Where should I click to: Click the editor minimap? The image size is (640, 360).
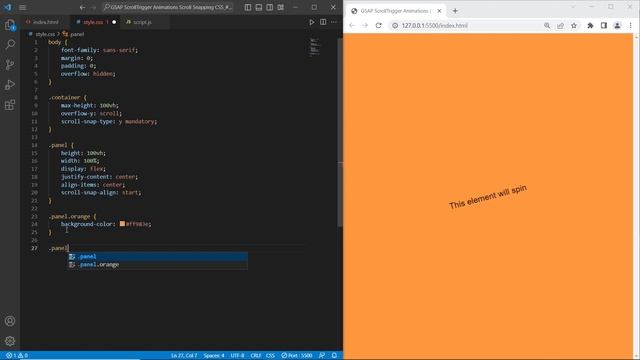pos(314,47)
